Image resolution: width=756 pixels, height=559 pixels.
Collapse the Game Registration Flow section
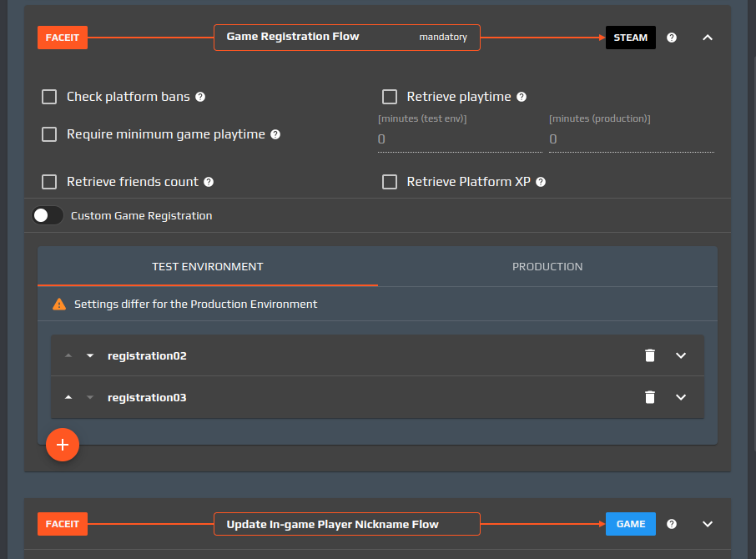click(x=708, y=38)
